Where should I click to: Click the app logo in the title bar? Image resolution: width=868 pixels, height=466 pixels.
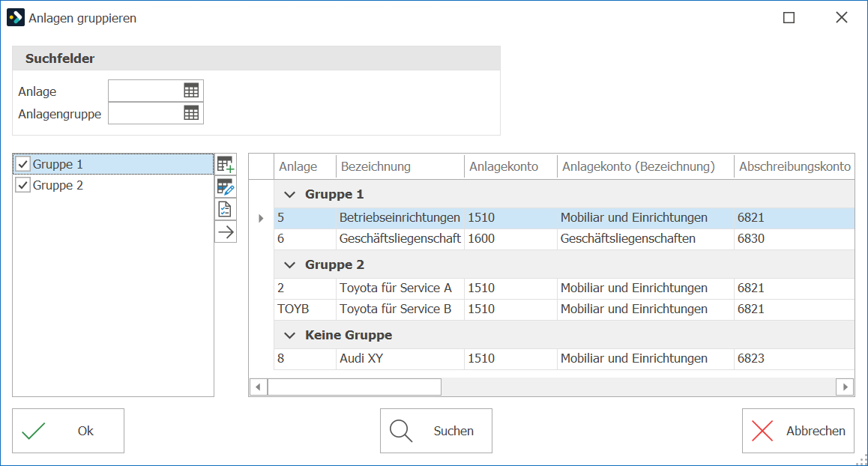pyautogui.click(x=16, y=18)
